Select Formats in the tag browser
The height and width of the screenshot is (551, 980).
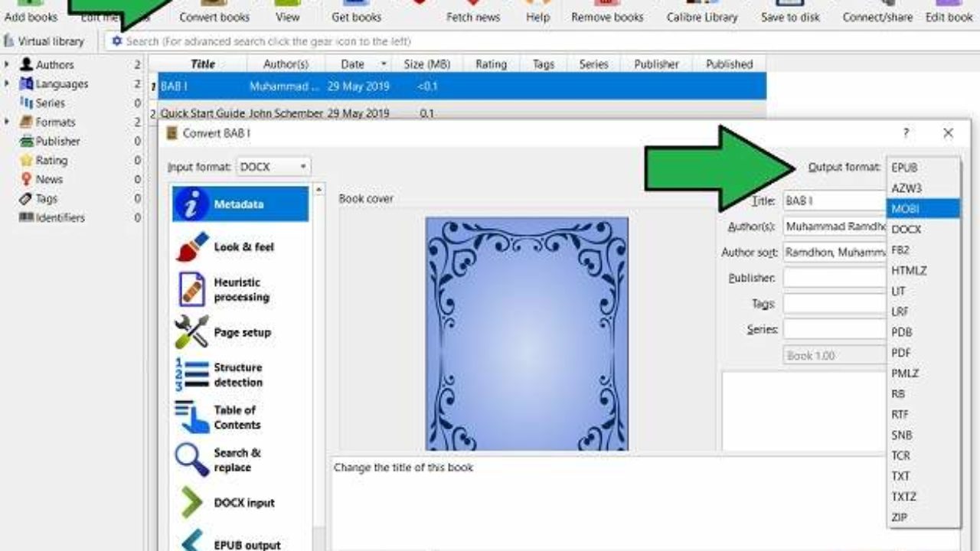click(55, 122)
